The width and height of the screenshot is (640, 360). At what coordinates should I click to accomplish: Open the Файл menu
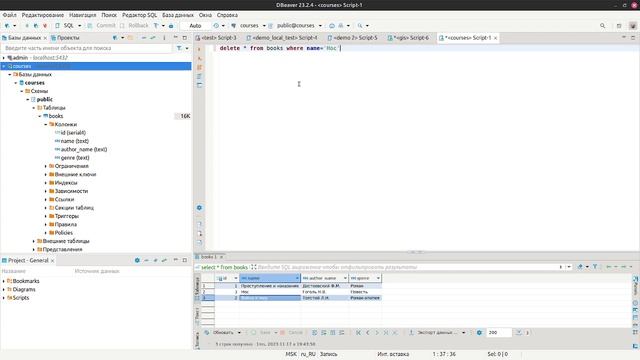(9, 15)
